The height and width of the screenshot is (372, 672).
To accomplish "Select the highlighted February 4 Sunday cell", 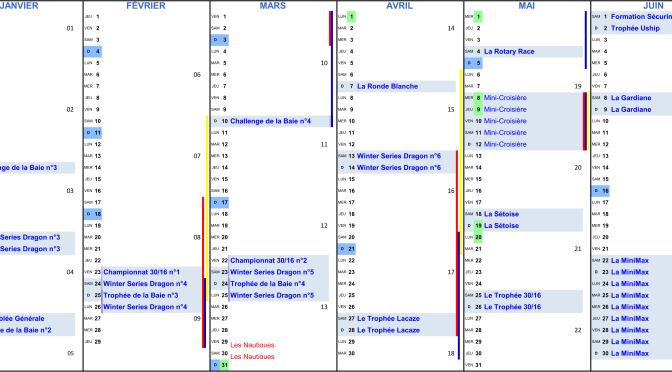I will point(93,51).
